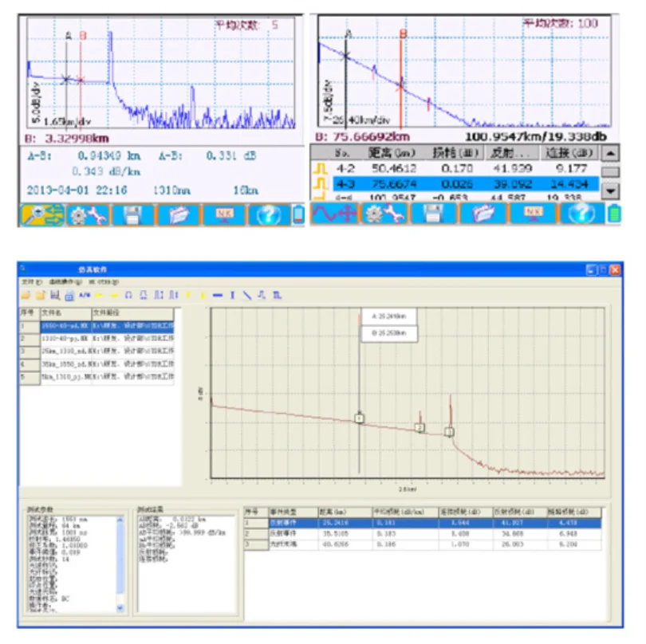Click the zoom magnifier icon on left OTDR screen

point(42,215)
